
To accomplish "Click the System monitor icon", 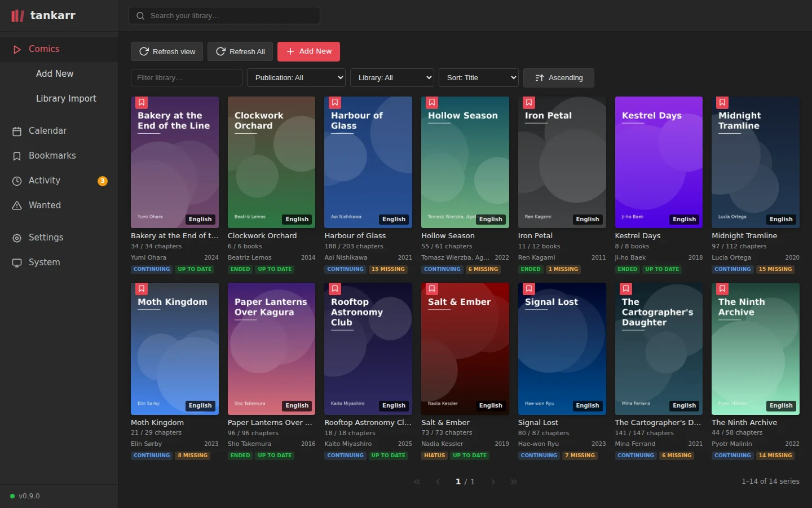I will pos(17,262).
